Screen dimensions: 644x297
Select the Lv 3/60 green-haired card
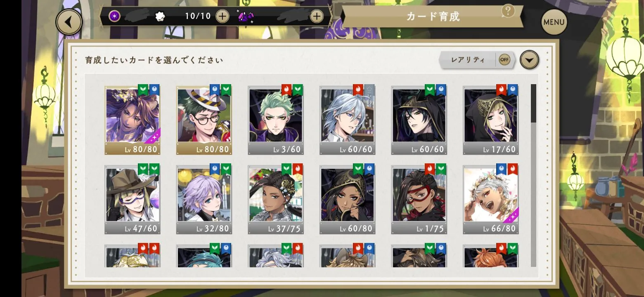[x=276, y=120]
